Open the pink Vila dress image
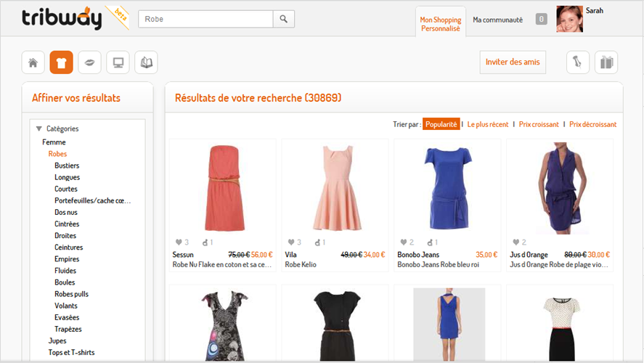This screenshot has height=363, width=644. (337, 187)
